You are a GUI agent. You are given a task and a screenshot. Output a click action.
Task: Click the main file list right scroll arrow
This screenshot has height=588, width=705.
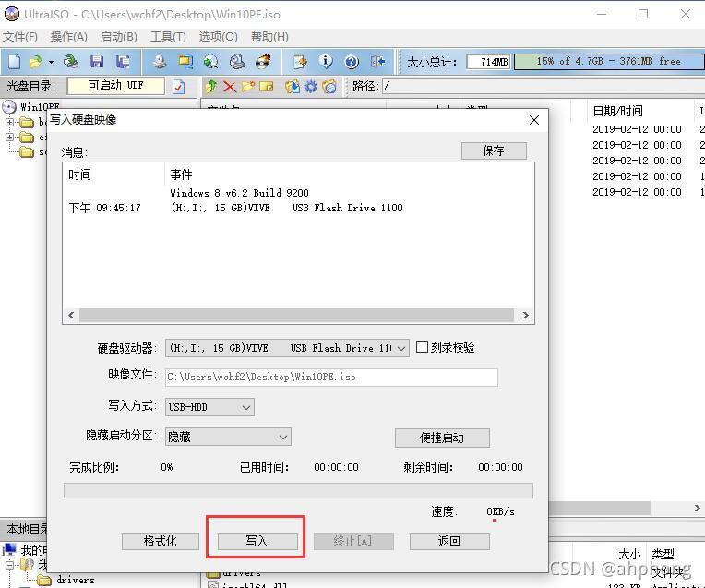(697, 508)
